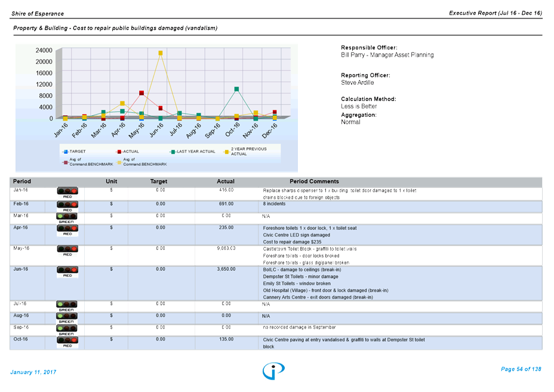Click 'no recorded damage in September' comment
Viewport: 554px width, 392px height.
[299, 328]
